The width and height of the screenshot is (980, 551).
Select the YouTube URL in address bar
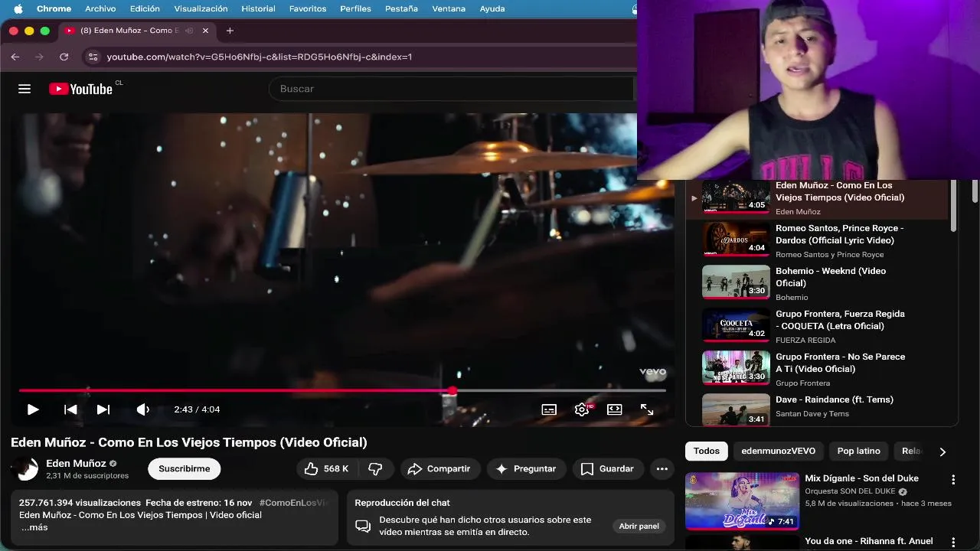(x=260, y=57)
